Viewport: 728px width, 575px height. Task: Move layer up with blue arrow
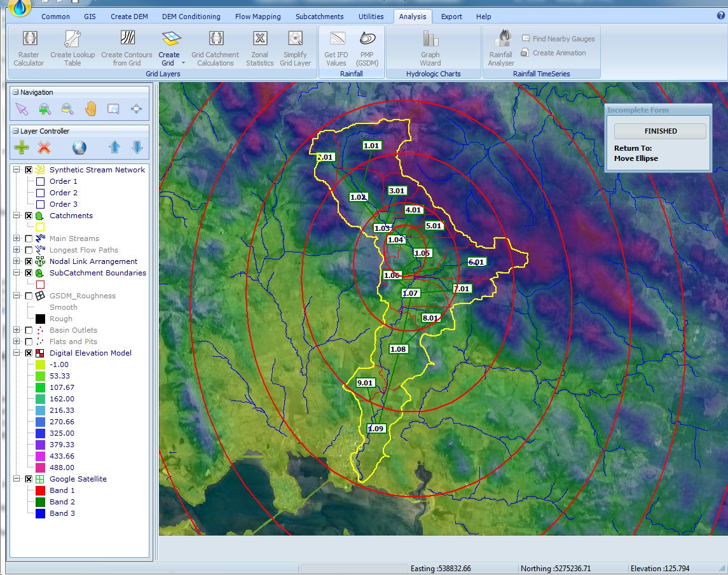[x=114, y=148]
